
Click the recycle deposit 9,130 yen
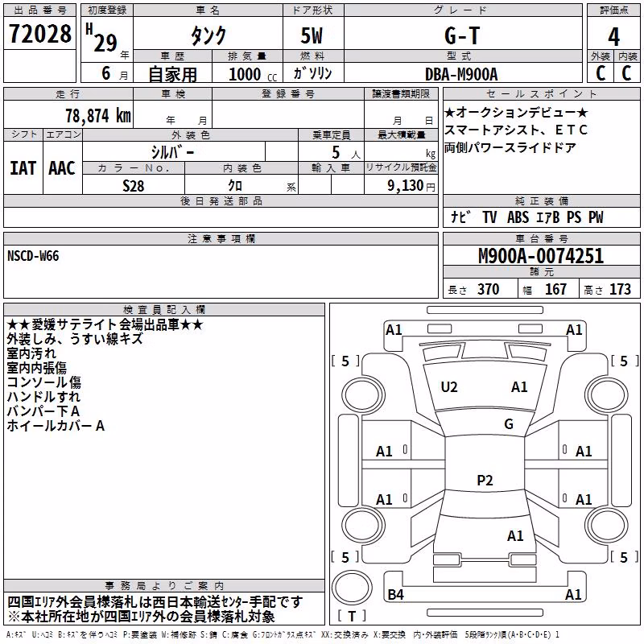411,186
